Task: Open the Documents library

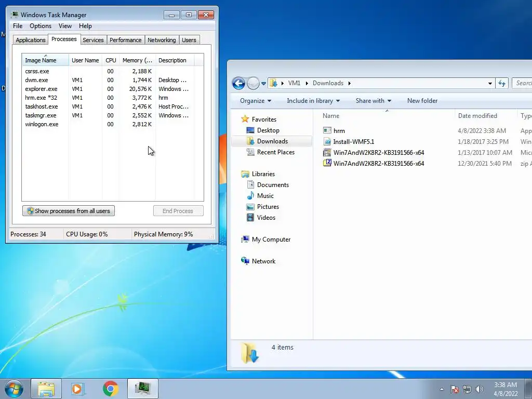Action: [273, 185]
